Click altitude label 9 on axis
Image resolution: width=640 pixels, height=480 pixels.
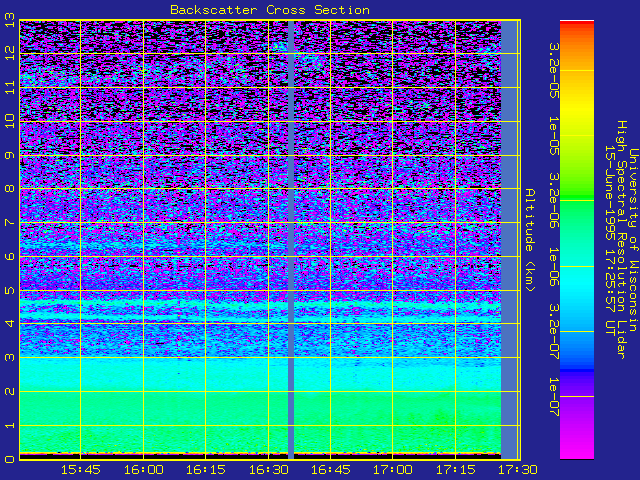[10, 156]
